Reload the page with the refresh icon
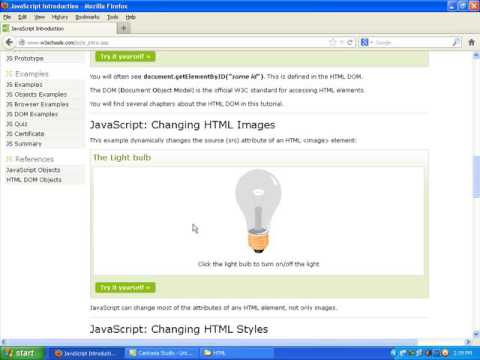 pyautogui.click(x=350, y=42)
